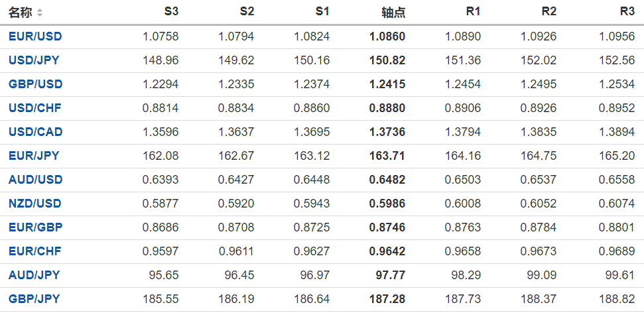
Task: Open the USD/CAD currency pair link
Action: [35, 132]
